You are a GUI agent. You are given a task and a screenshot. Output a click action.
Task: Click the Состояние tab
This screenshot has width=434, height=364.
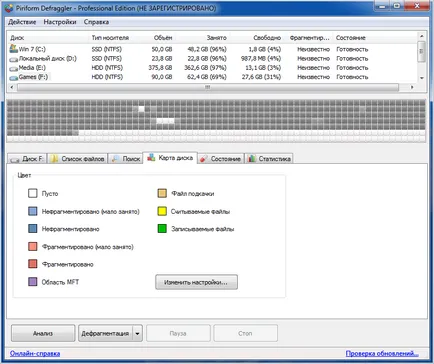(x=221, y=159)
